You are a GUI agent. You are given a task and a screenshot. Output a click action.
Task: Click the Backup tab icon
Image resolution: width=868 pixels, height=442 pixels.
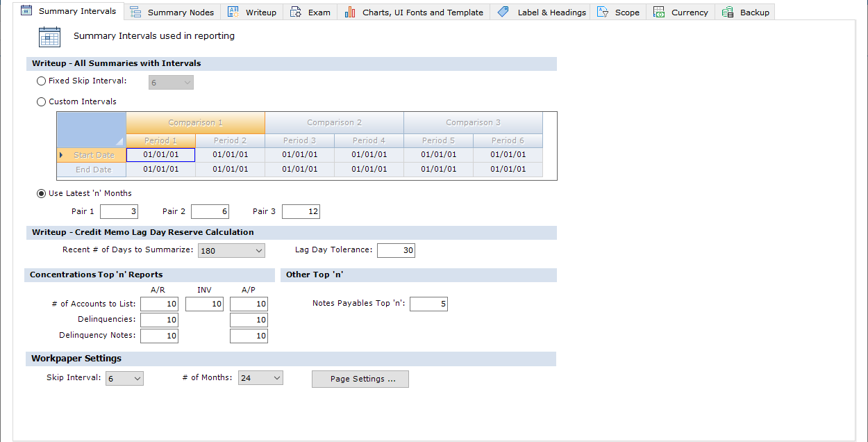click(x=728, y=13)
